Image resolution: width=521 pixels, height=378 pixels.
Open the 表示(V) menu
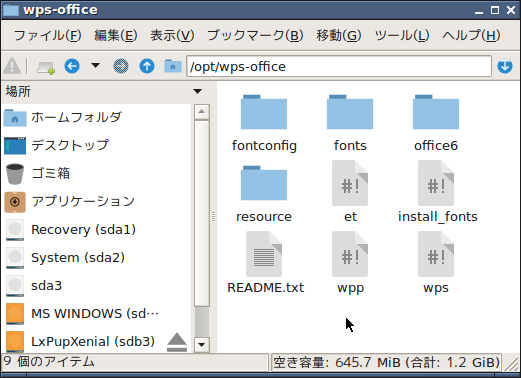172,35
